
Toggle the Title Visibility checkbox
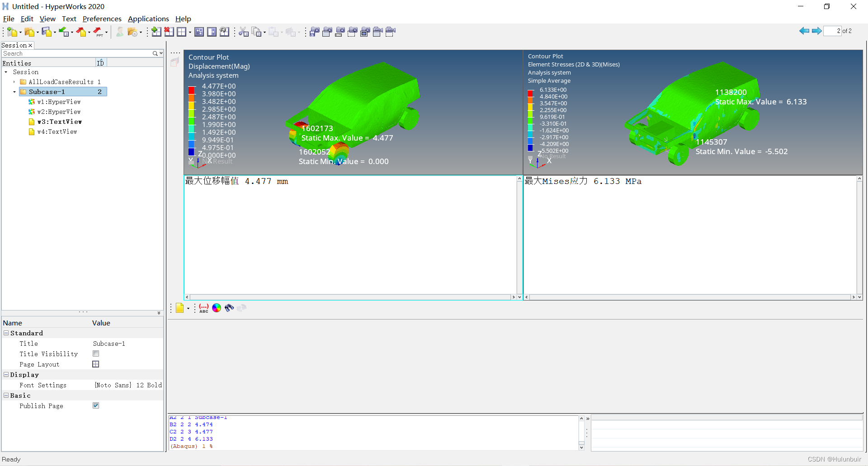[x=96, y=353]
